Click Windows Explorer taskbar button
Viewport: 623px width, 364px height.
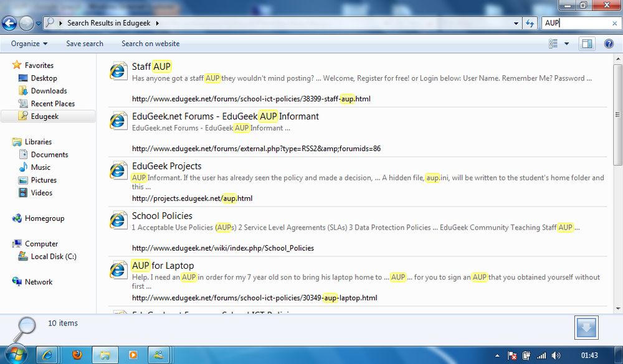[105, 355]
